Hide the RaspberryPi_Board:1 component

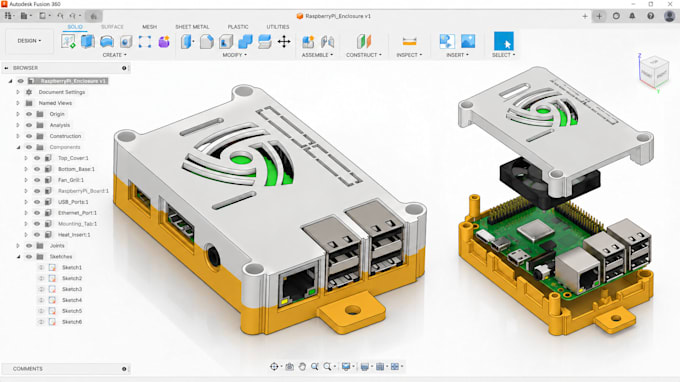(x=37, y=191)
